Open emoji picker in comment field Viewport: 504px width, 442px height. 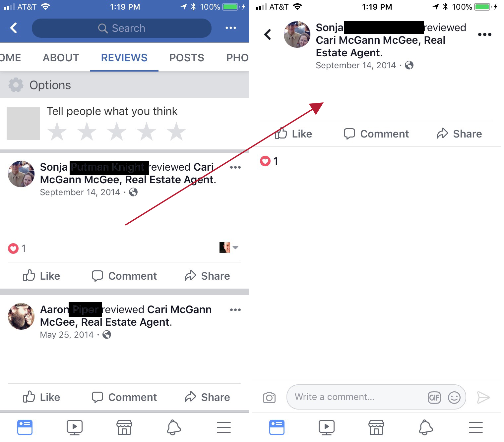click(x=454, y=397)
